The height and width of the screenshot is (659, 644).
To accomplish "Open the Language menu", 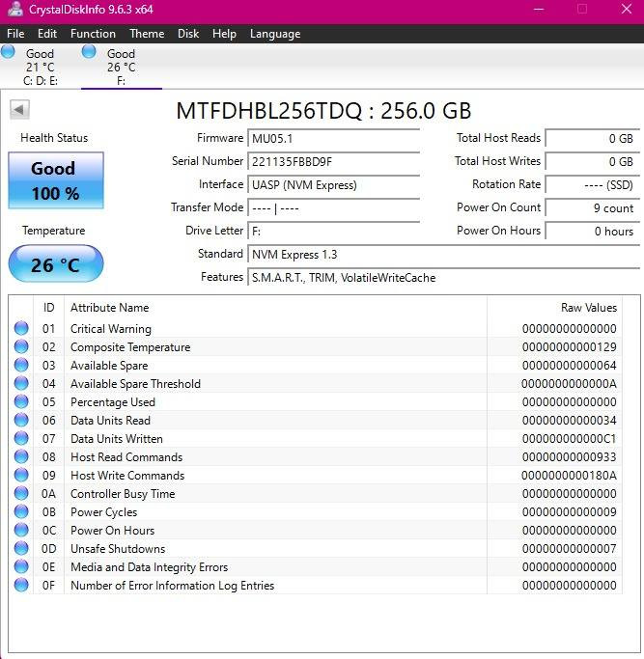I will 275,33.
